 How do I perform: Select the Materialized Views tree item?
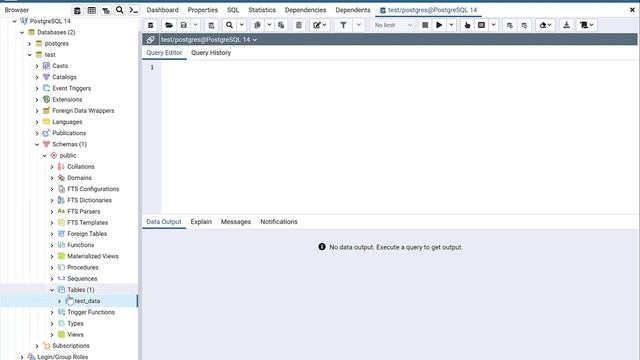[93, 256]
